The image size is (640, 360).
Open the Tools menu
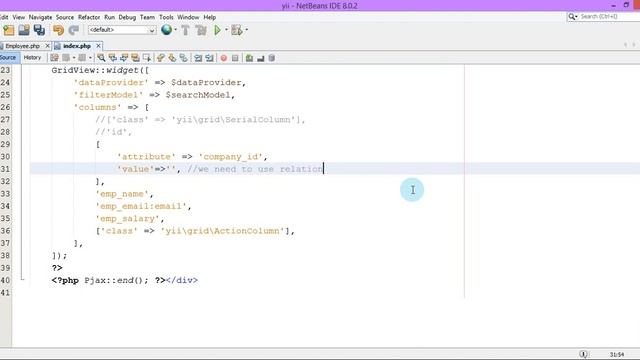pyautogui.click(x=166, y=17)
